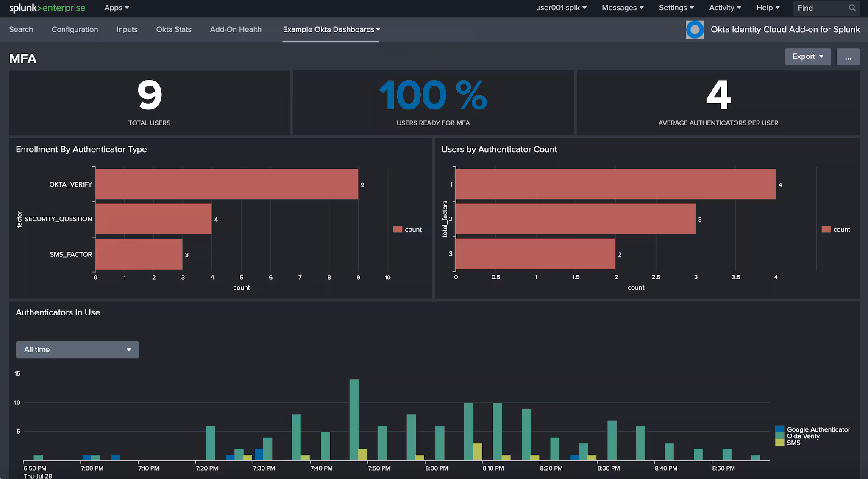Expand the Apps dropdown menu
The height and width of the screenshot is (479, 868).
click(117, 8)
